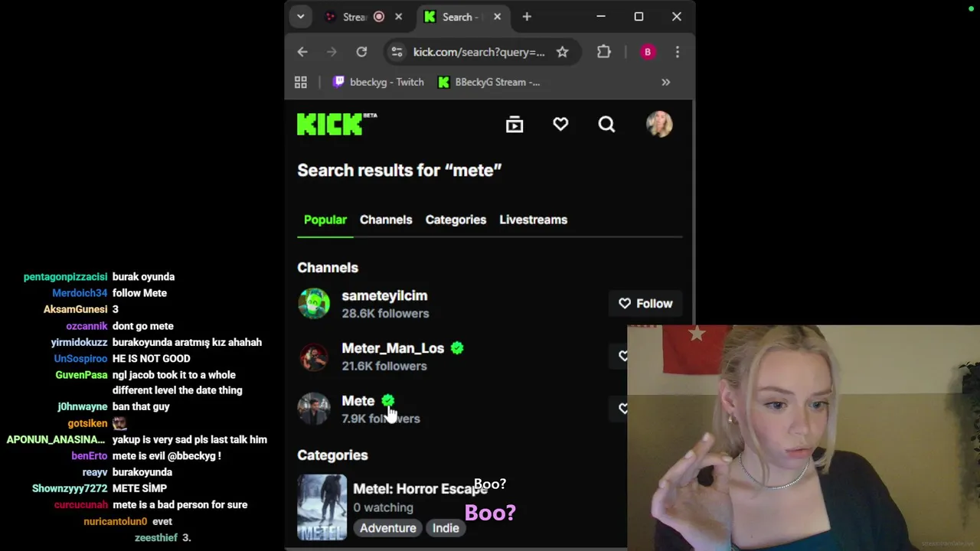This screenshot has width=980, height=551.
Task: Open the sameteyilcim channel avatar
Action: click(314, 304)
